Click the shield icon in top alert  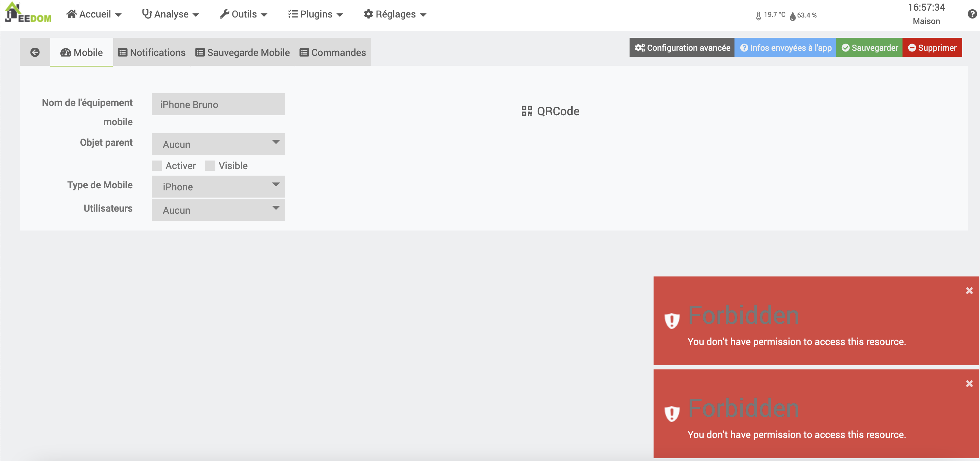(672, 320)
